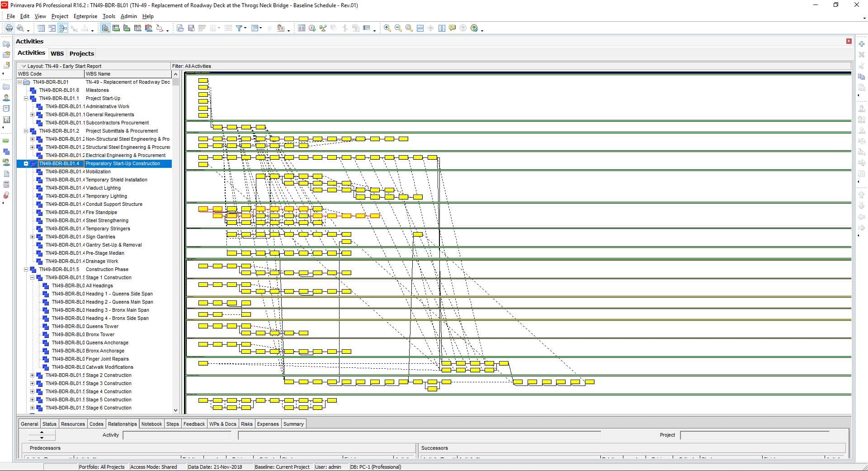
Task: Open the Tools menu
Action: 109,16
